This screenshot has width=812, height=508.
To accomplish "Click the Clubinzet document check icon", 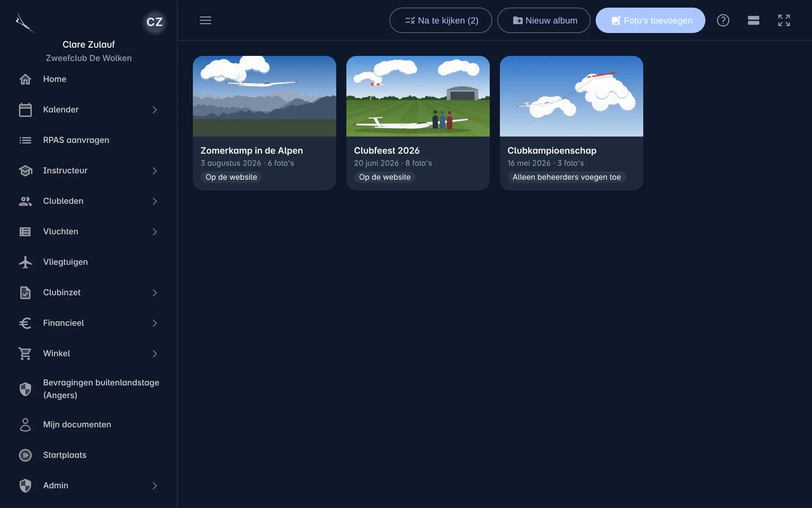I will 25,293.
